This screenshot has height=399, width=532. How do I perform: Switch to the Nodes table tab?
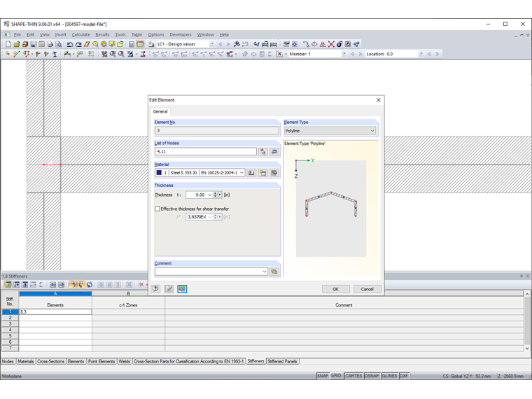coord(8,361)
